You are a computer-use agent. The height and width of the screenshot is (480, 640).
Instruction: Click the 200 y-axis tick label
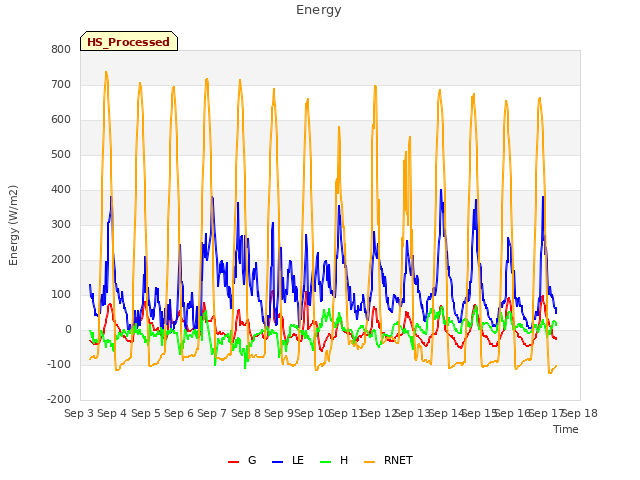tap(61, 260)
